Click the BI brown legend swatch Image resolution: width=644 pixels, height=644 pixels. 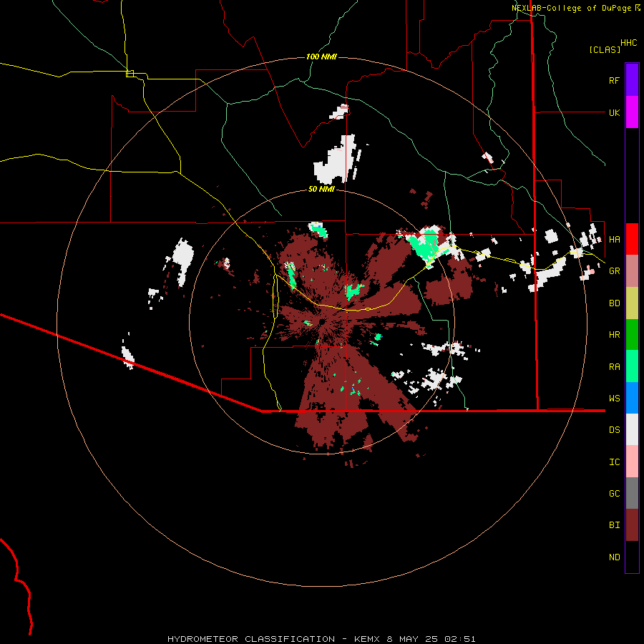[632, 525]
